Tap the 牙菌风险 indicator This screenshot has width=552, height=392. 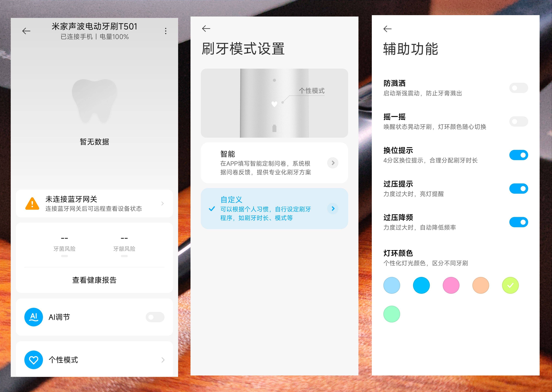tap(64, 247)
